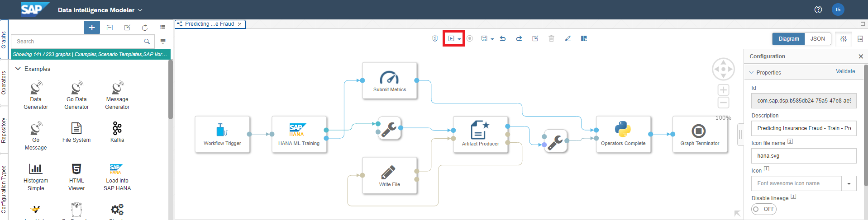Screen dimensions: 868x220
Task: Collapse the Examples category
Action: (18, 69)
